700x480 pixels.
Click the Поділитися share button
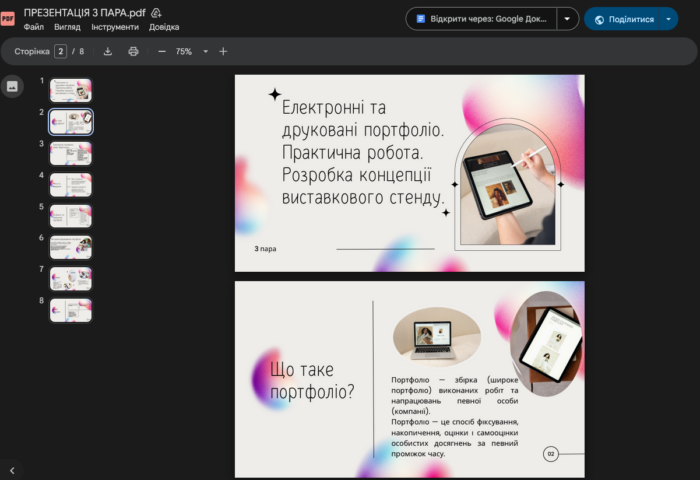point(622,19)
